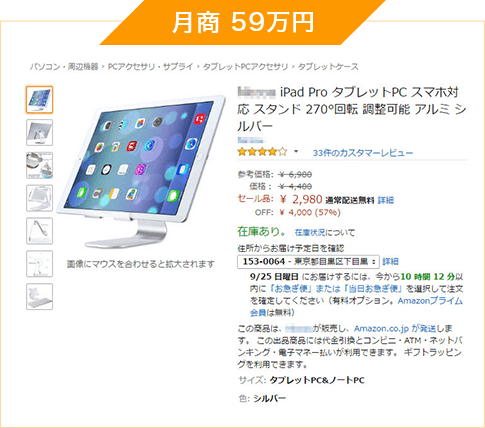Open the 153-0064 delivery address dropdown
485x428 pixels.
click(308, 262)
